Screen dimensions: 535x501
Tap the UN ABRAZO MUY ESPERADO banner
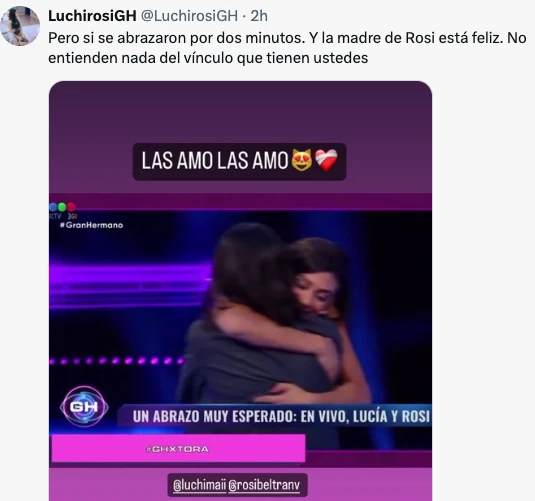[x=281, y=416]
